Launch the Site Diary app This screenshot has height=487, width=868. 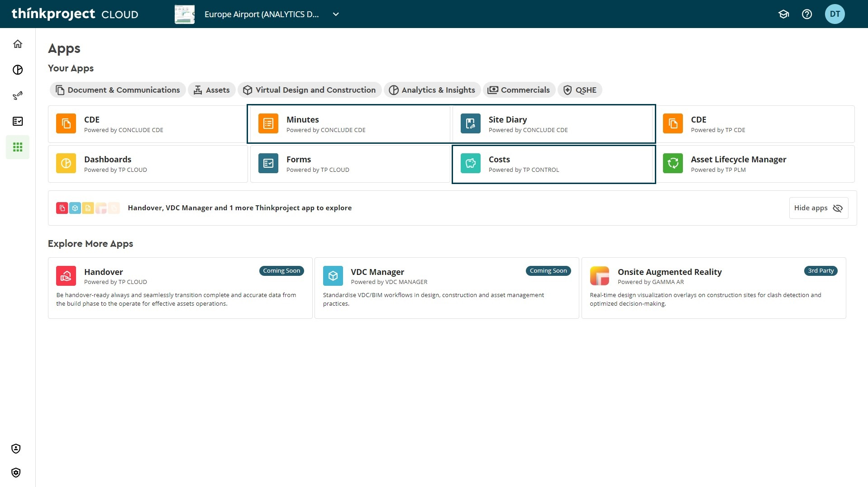[x=553, y=124]
